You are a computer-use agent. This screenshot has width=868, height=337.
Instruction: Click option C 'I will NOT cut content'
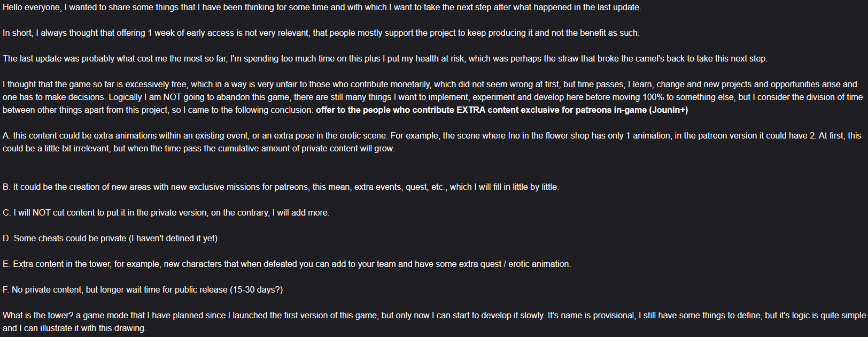(x=166, y=213)
